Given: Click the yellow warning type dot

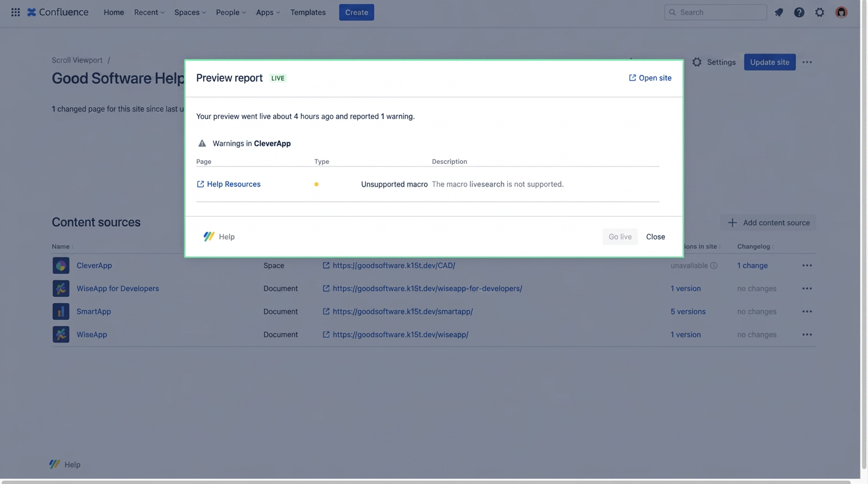Looking at the screenshot, I should click(x=316, y=184).
